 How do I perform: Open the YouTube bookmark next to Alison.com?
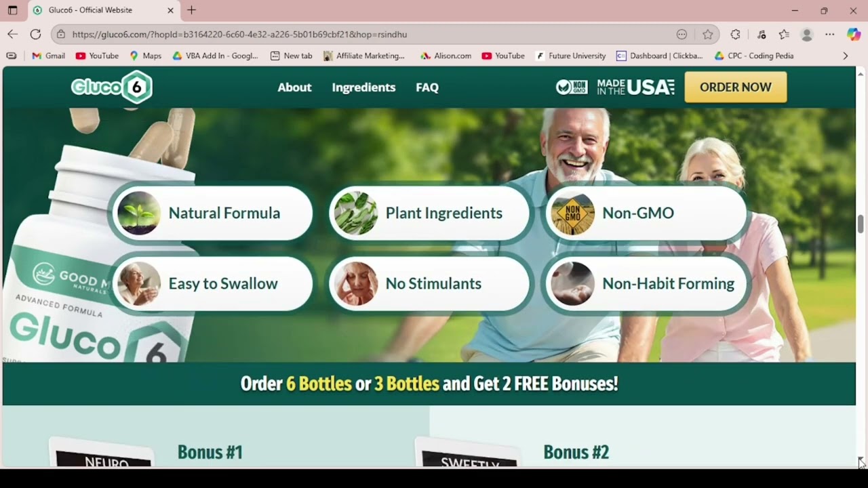pos(503,56)
